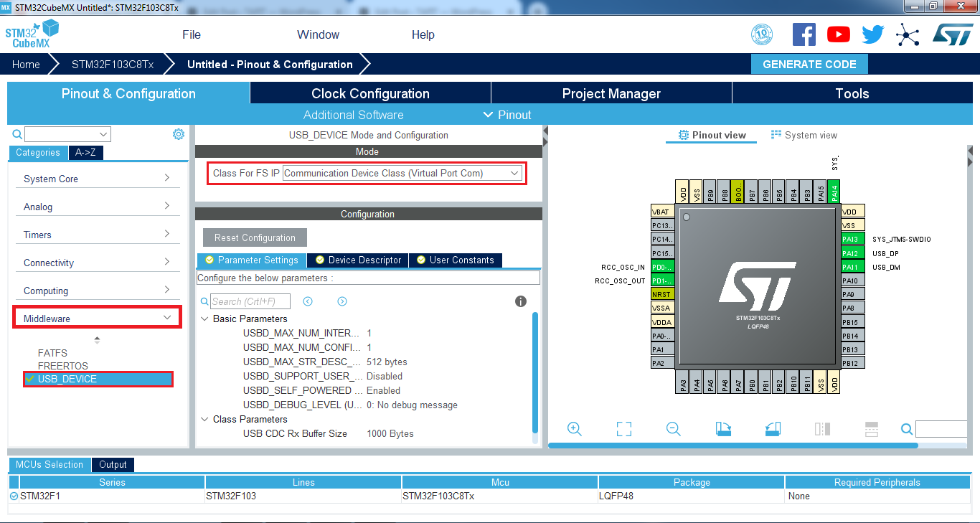The height and width of the screenshot is (523, 980).
Task: Click the PA12 USB_DP pin
Action: [849, 253]
